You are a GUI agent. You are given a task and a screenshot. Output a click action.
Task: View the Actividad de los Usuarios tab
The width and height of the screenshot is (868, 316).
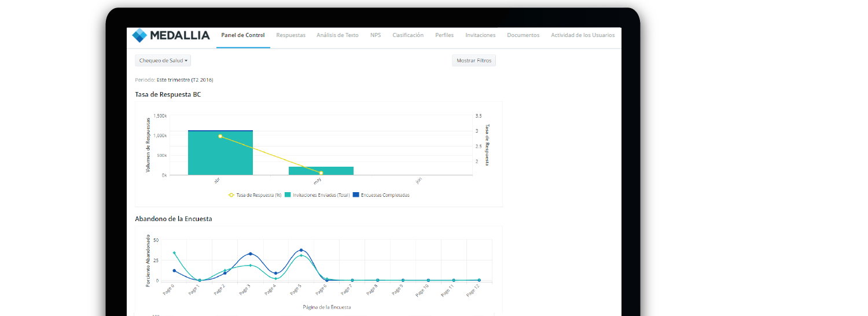583,35
